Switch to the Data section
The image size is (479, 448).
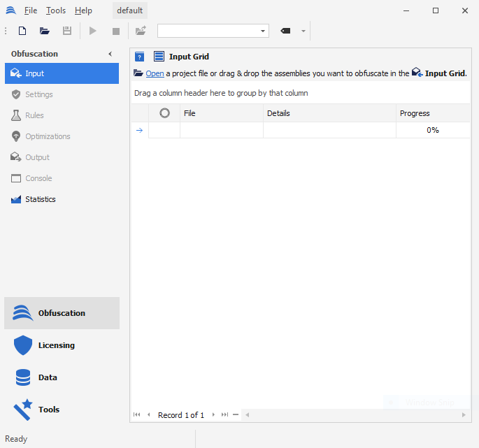click(48, 377)
